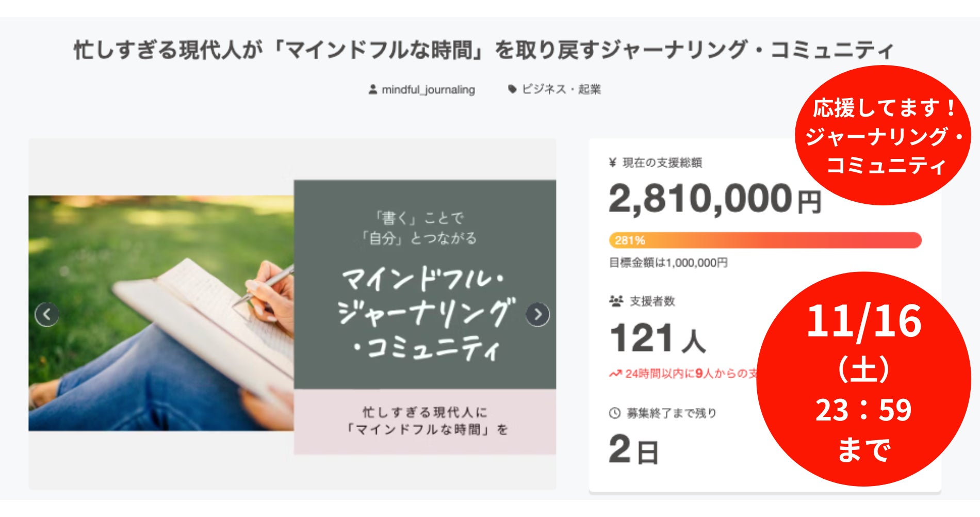The height and width of the screenshot is (517, 980).
Task: Click the tag icon beside ビジネス・起業
Action: [512, 89]
